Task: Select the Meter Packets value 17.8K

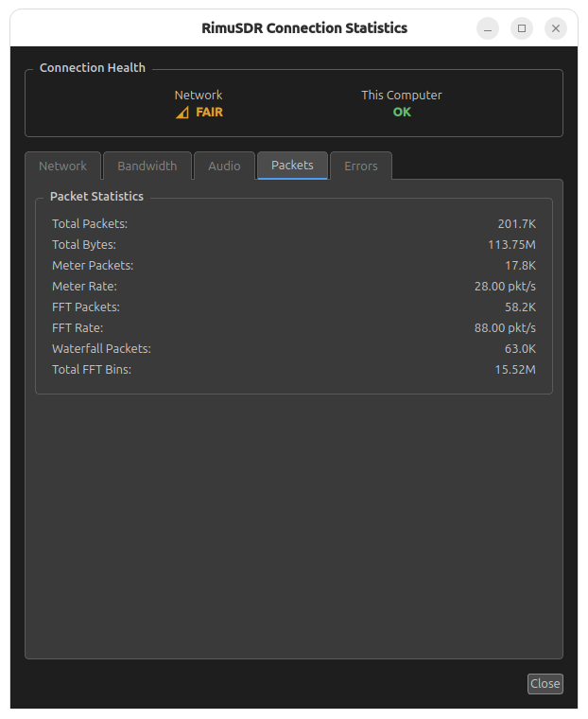Action: 520,266
